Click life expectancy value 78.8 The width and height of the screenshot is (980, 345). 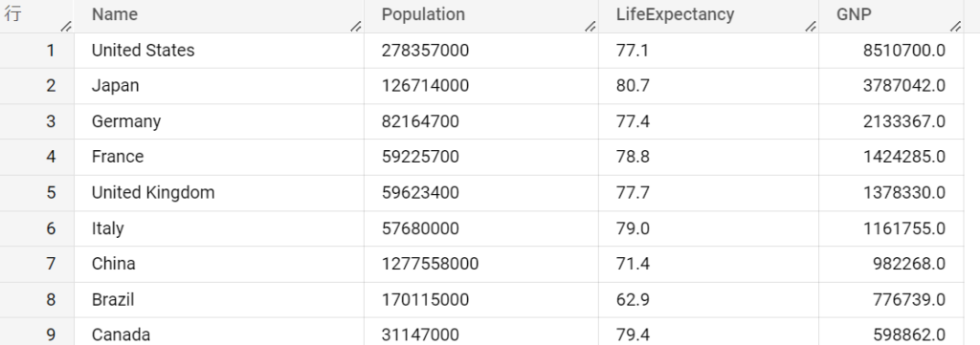pyautogui.click(x=633, y=158)
